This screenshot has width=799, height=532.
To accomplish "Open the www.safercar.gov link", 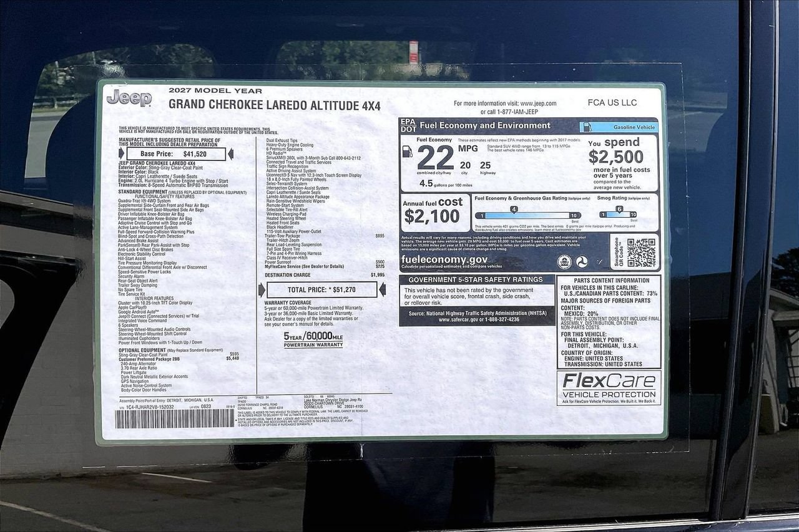I will [459, 319].
